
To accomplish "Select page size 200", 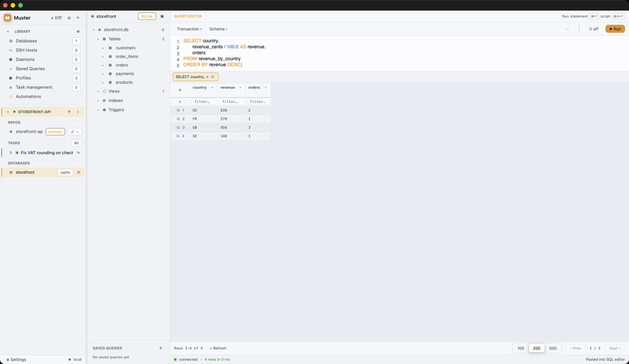I will coord(537,348).
